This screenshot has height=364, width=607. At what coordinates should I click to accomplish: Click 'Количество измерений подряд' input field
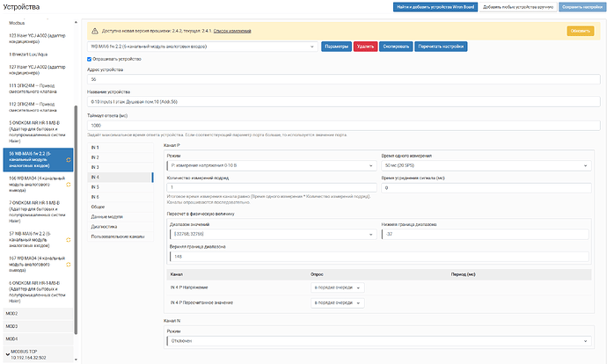click(272, 187)
